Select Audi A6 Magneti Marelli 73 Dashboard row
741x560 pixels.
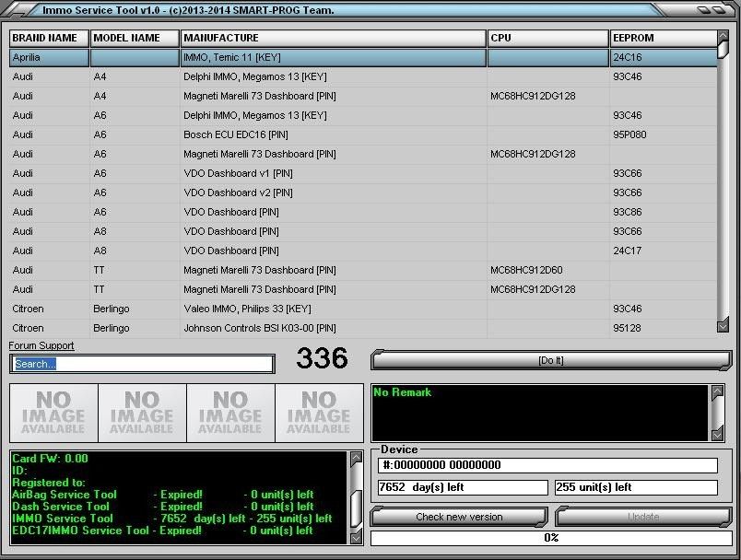pos(363,155)
